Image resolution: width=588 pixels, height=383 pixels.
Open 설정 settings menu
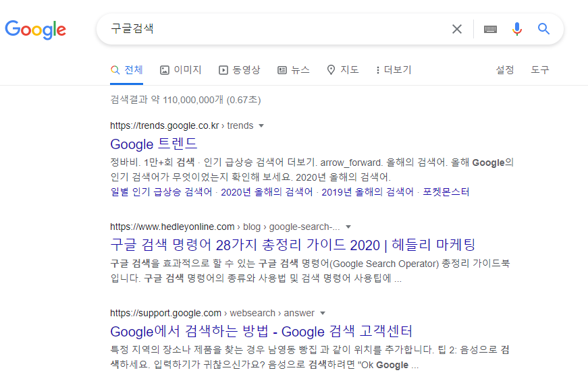[505, 70]
